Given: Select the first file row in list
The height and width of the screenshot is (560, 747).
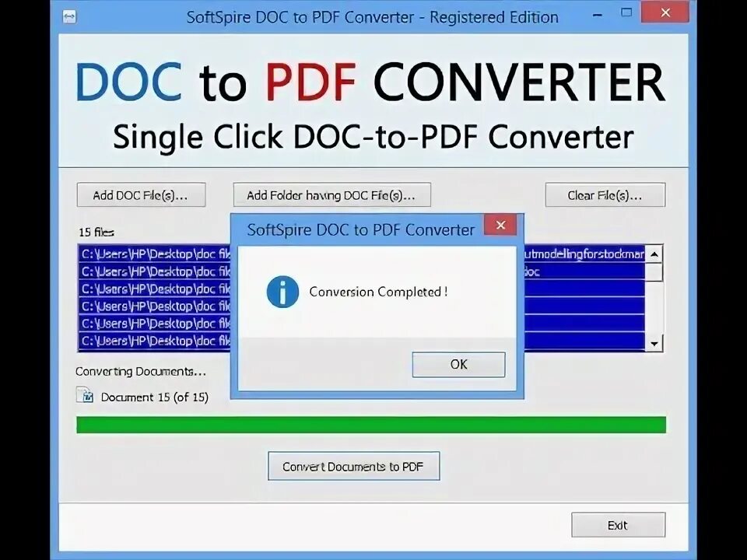Looking at the screenshot, I should point(361,254).
